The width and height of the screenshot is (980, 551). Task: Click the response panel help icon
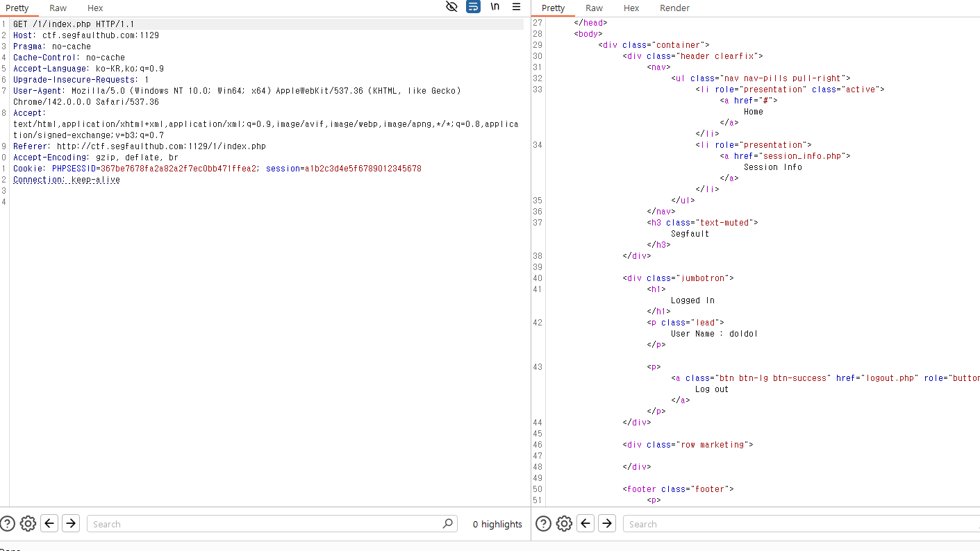[543, 524]
